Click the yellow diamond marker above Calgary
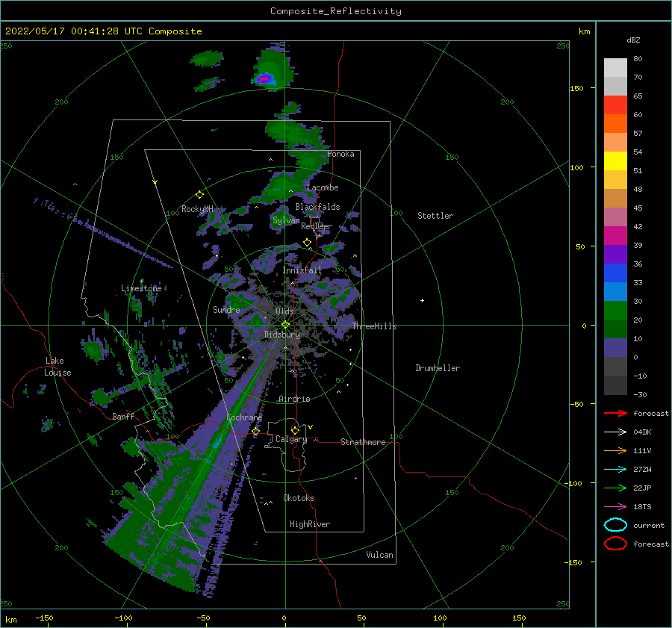 coord(295,430)
